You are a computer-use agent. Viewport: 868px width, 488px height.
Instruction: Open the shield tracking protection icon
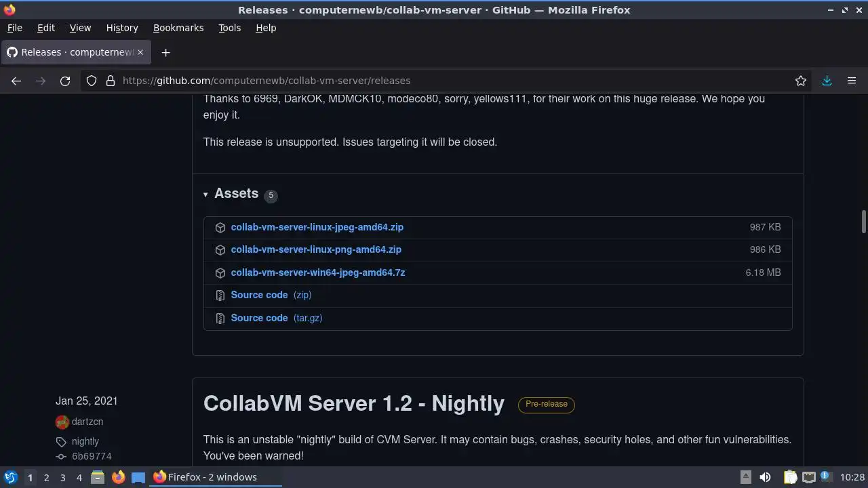92,81
